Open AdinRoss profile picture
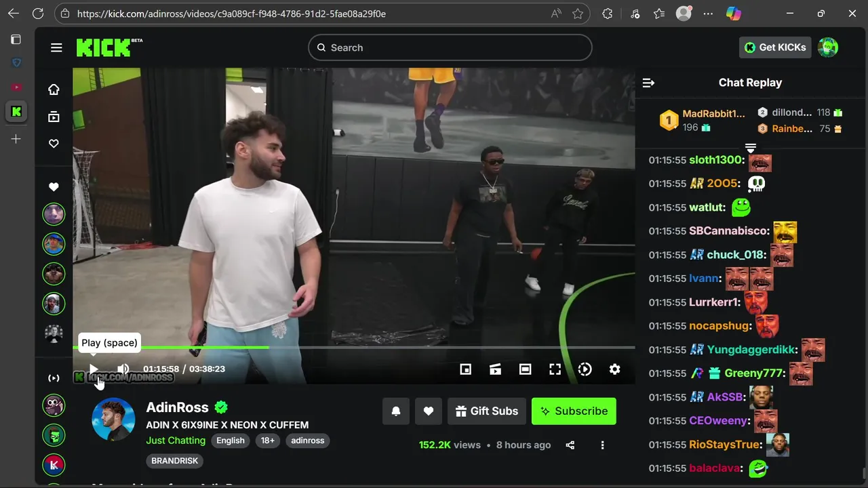This screenshot has width=868, height=488. [113, 420]
